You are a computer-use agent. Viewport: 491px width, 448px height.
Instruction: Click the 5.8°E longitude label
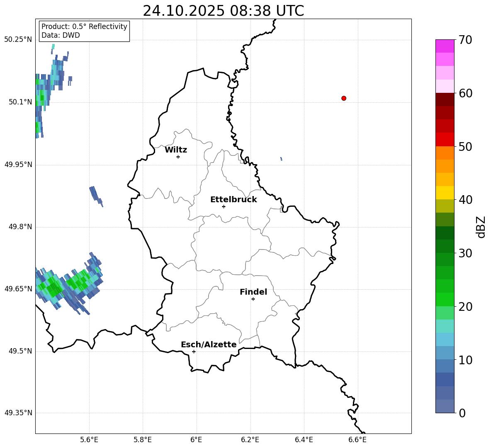click(x=143, y=440)
